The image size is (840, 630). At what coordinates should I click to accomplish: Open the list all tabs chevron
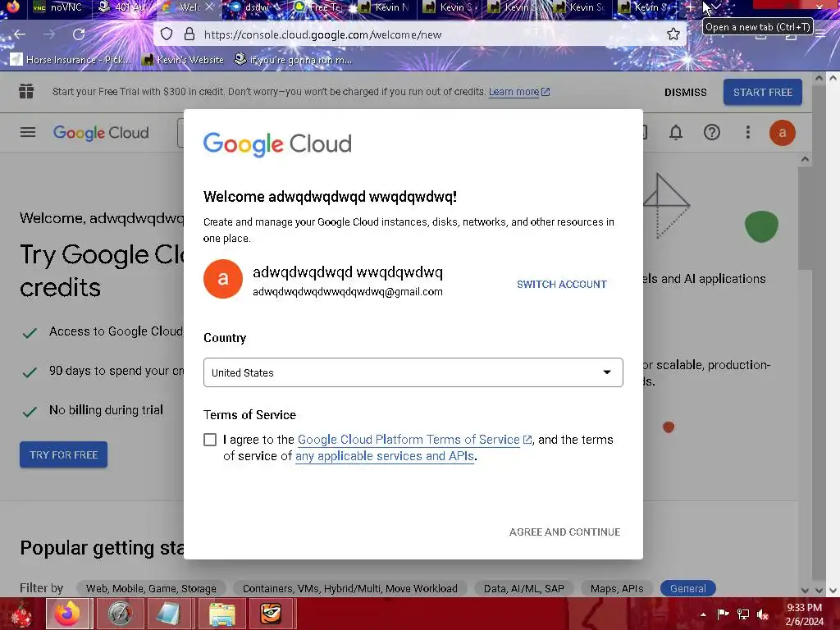(716, 7)
